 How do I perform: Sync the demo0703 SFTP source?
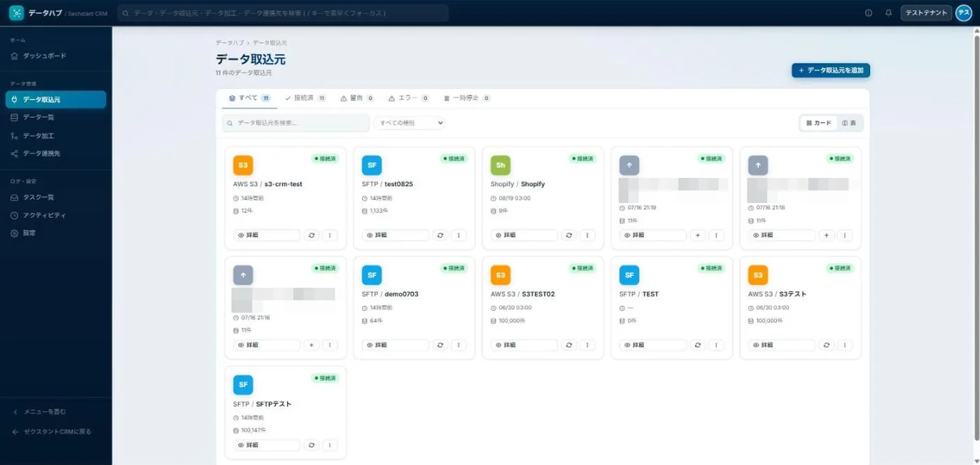coord(440,345)
